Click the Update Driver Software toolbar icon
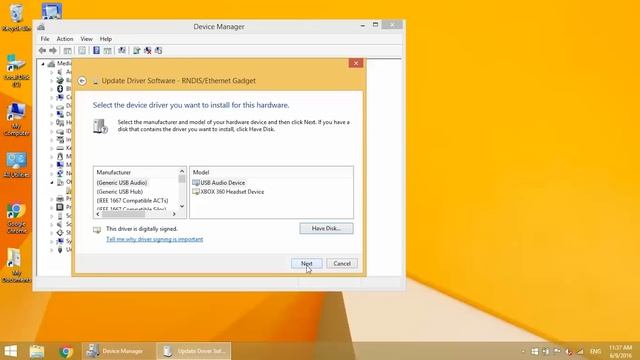This screenshot has height=360, width=640. [137, 51]
